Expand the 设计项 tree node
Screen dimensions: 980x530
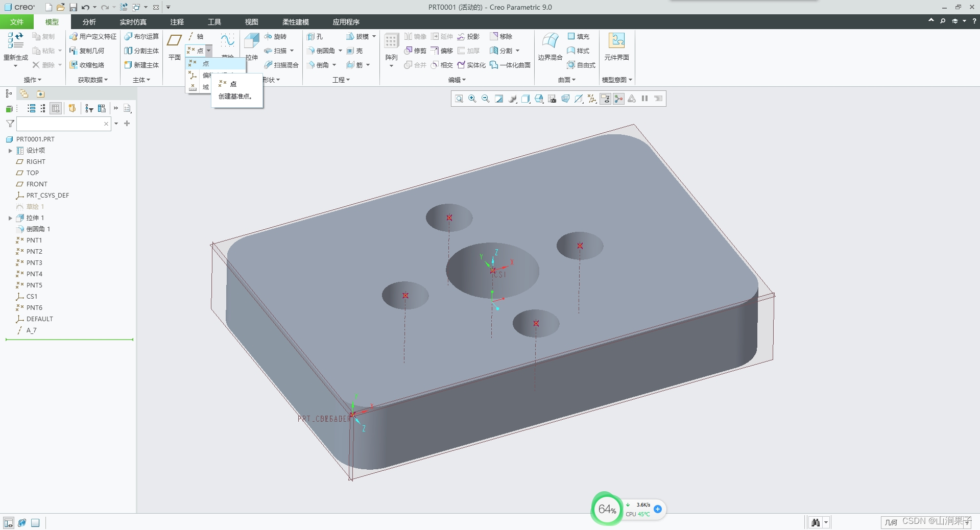(x=10, y=151)
